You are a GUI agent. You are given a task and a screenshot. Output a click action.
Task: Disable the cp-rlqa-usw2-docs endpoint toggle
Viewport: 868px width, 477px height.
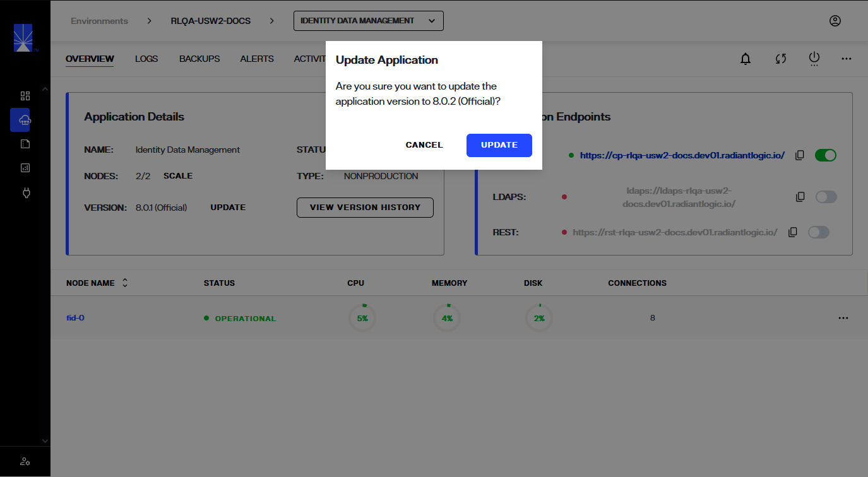tap(826, 155)
